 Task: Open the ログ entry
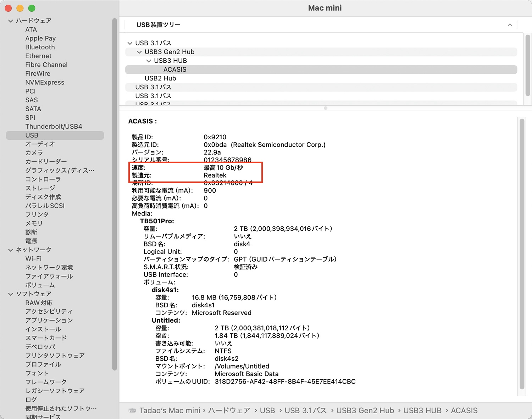click(x=31, y=400)
